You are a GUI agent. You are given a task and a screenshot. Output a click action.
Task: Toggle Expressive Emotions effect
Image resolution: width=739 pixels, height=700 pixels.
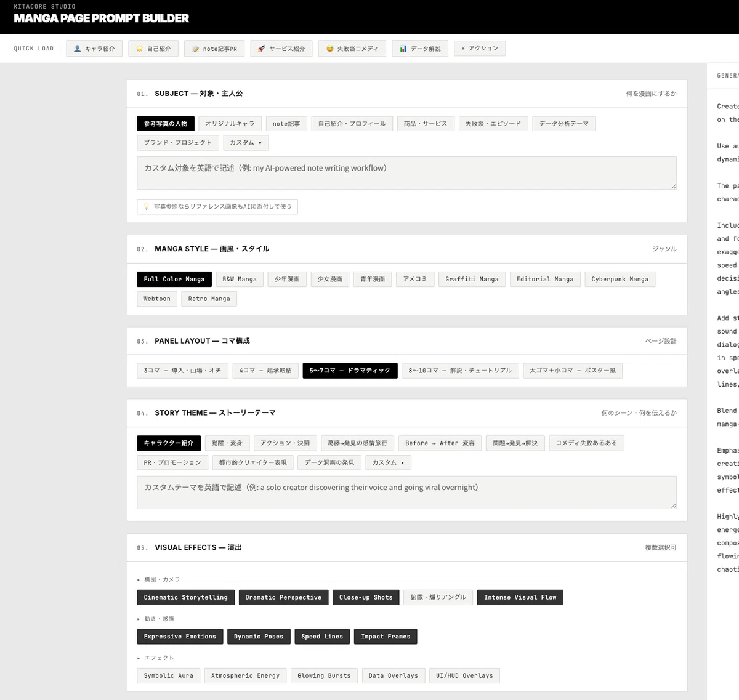tap(180, 637)
